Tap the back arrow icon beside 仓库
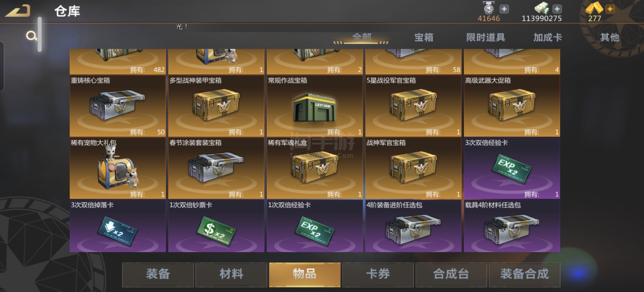Image resolution: width=644 pixels, height=292 pixels. tap(18, 11)
